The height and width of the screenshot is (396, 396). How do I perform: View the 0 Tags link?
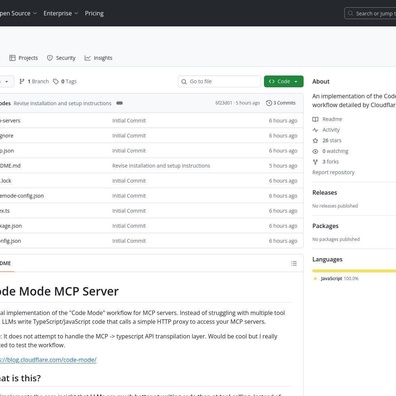point(65,81)
